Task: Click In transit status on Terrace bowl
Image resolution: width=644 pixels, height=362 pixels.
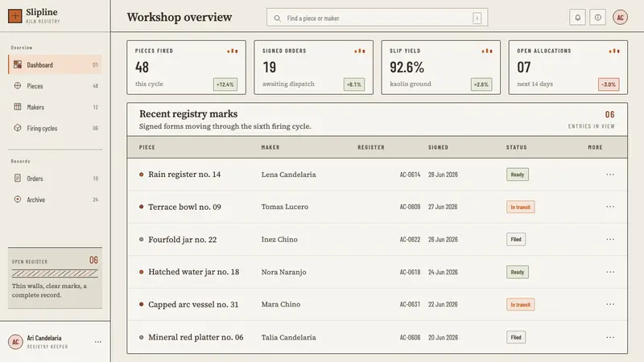Action: point(520,207)
